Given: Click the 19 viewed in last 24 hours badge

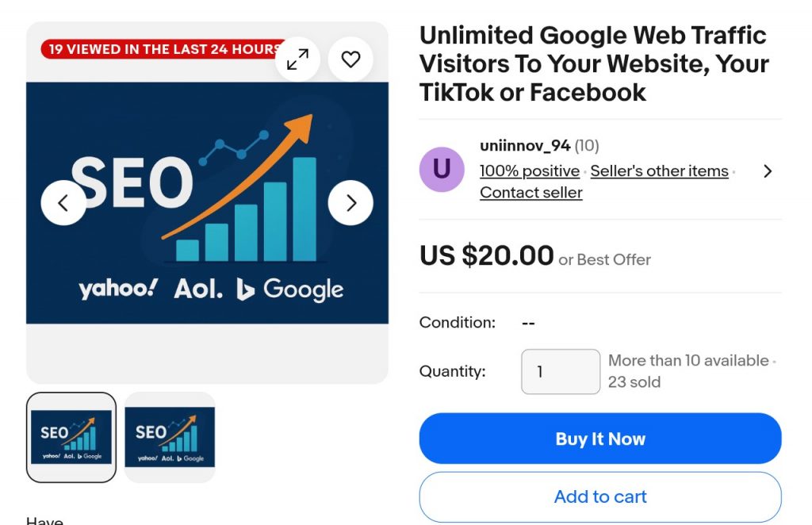Looking at the screenshot, I should [x=159, y=49].
